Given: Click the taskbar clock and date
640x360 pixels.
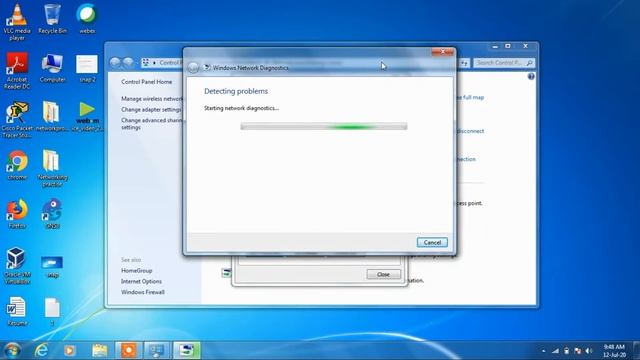Looking at the screenshot, I should tap(614, 351).
